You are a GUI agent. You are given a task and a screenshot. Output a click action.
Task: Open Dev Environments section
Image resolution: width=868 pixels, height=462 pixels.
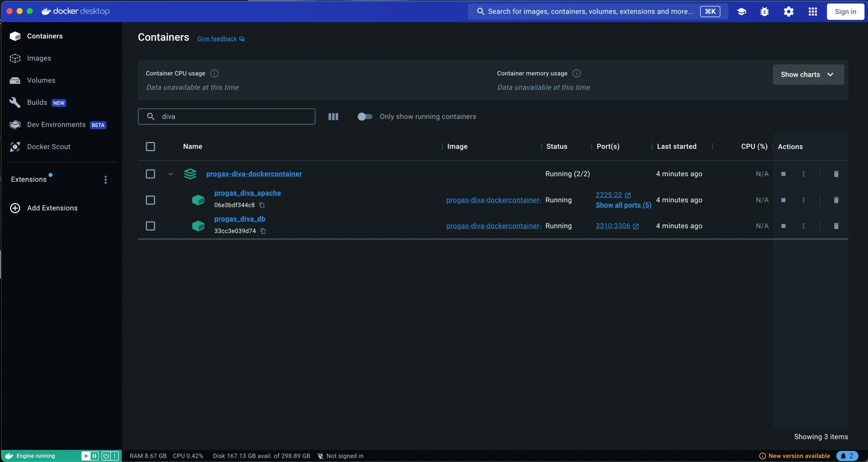point(56,124)
